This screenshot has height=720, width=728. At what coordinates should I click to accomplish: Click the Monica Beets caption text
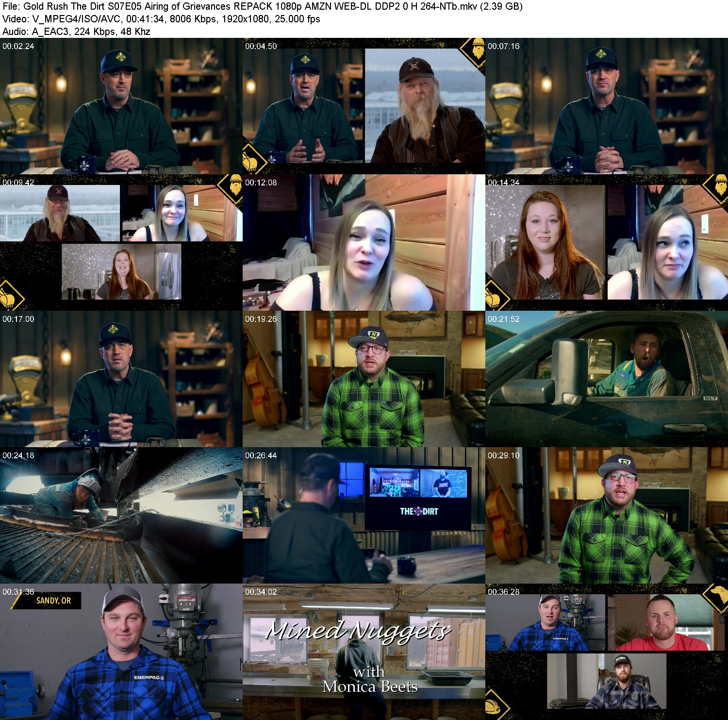pos(370,687)
